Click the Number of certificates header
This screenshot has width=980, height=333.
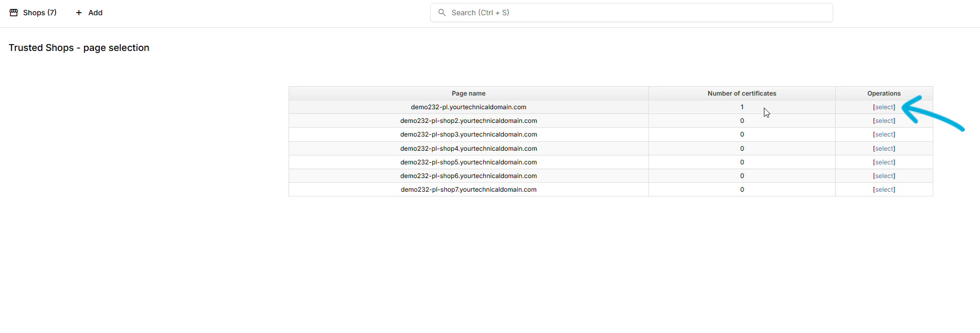(x=742, y=93)
